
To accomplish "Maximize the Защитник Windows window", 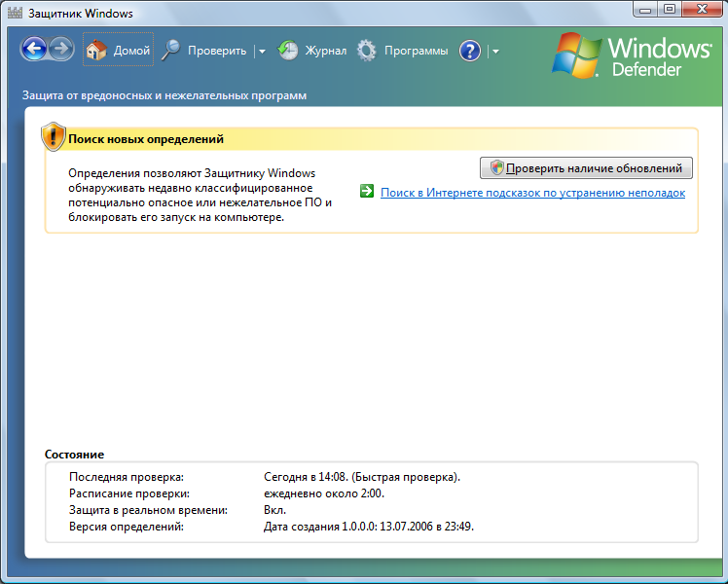I will click(x=669, y=10).
